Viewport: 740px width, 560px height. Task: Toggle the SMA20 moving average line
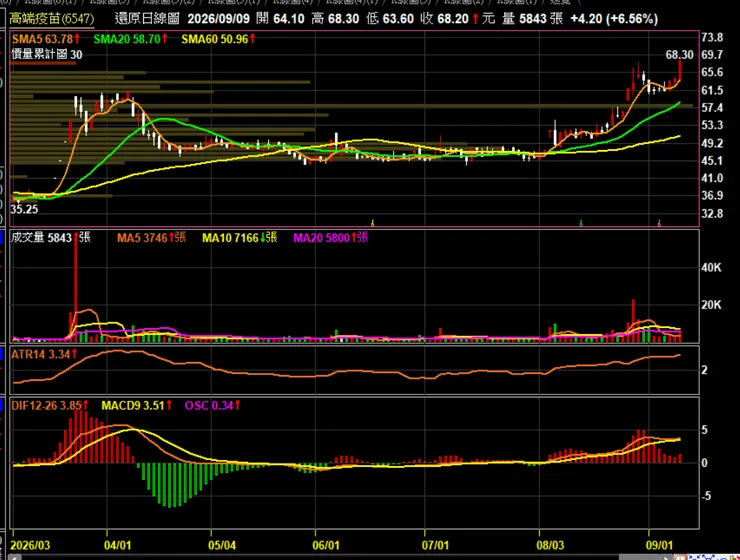pyautogui.click(x=131, y=39)
